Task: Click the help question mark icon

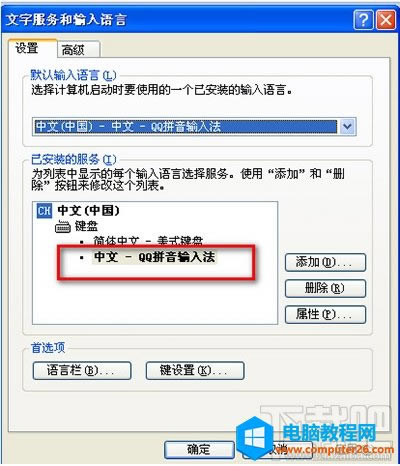Action: [x=363, y=20]
